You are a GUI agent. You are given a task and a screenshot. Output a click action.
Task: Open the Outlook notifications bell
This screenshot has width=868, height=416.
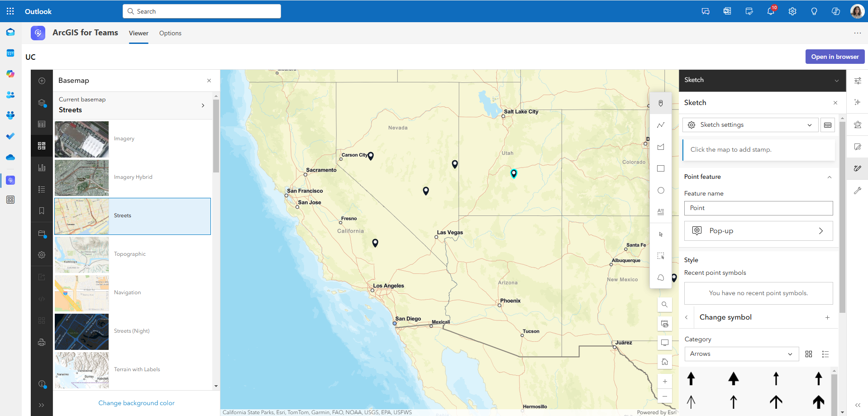(x=771, y=11)
